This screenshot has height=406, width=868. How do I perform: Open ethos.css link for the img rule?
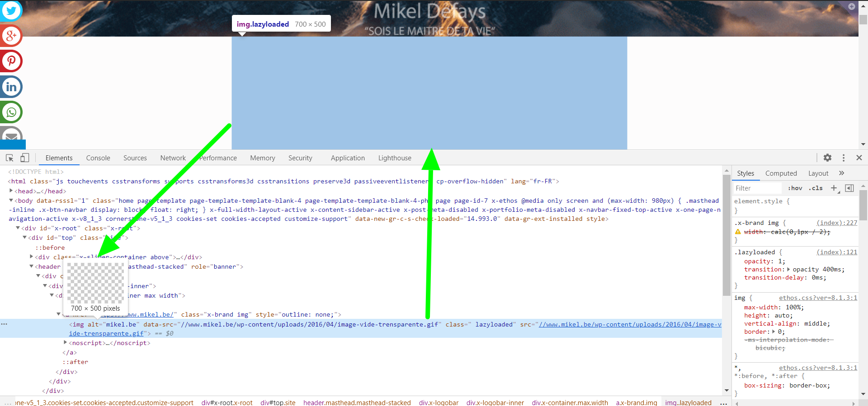point(818,298)
